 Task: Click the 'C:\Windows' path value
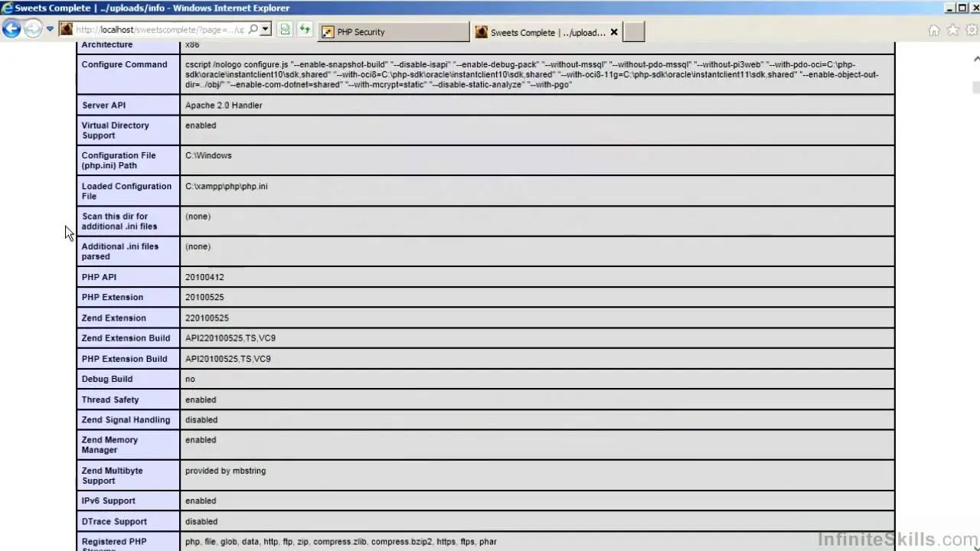(x=208, y=155)
